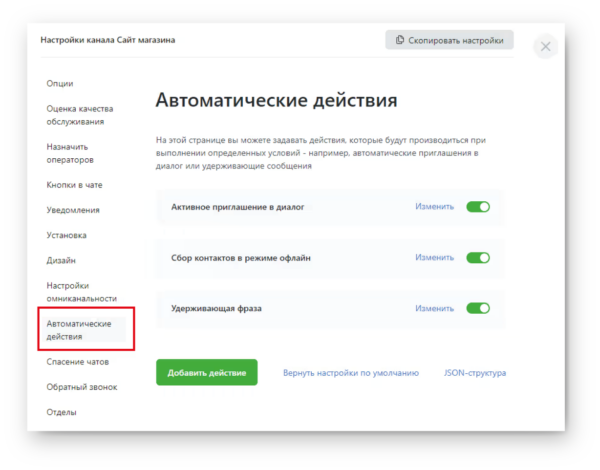Select Дизайн in the sidebar
This screenshot has height=470, width=600.
[x=61, y=260]
